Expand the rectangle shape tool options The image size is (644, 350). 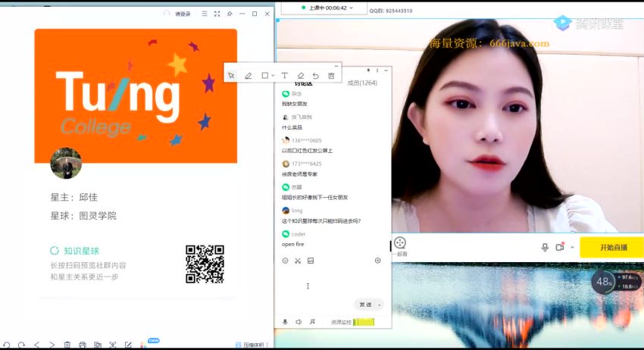(x=273, y=76)
